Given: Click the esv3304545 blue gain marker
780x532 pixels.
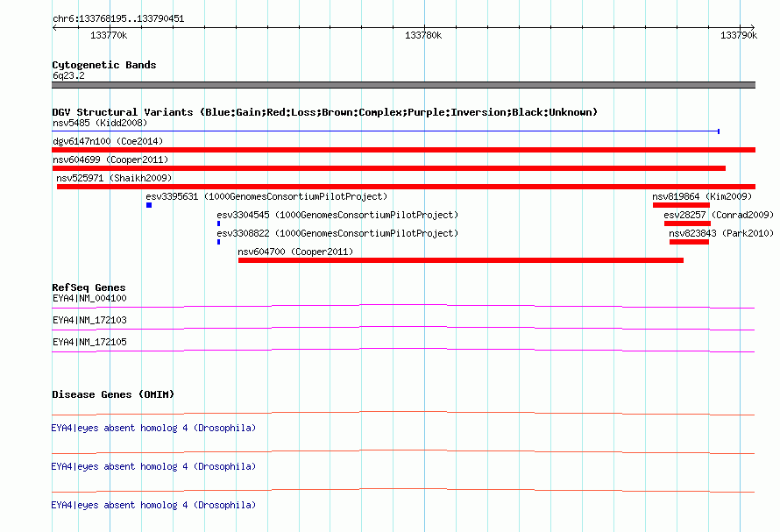Looking at the screenshot, I should (218, 223).
